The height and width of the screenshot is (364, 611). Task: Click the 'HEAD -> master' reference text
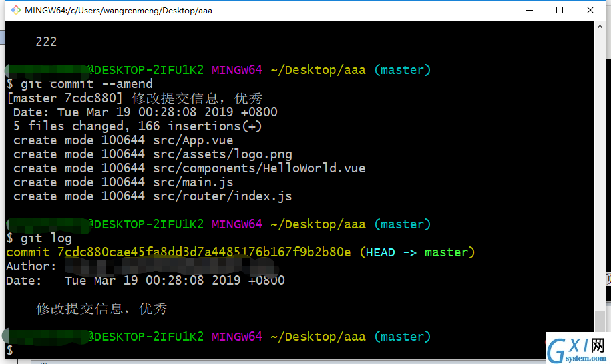point(417,252)
